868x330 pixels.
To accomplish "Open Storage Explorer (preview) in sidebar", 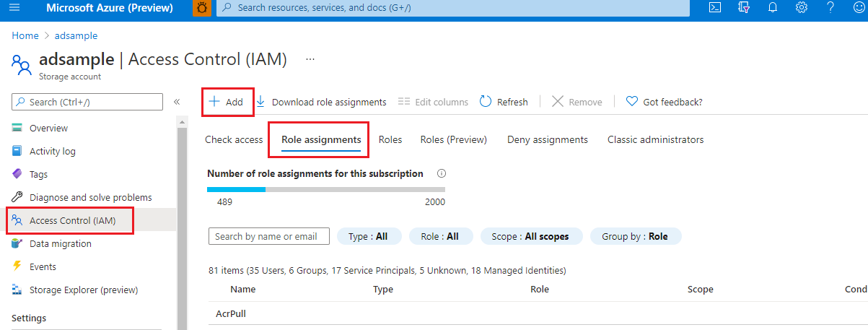I will [83, 290].
